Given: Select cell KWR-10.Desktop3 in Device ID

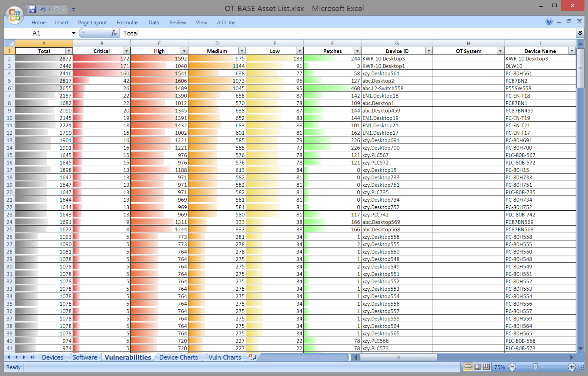Looking at the screenshot, I should [x=397, y=58].
